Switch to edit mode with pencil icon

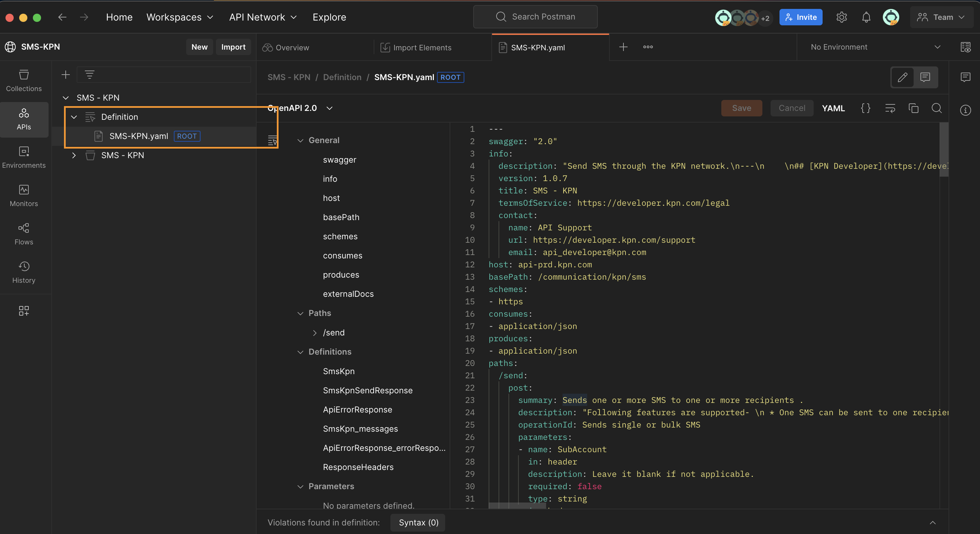tap(903, 77)
